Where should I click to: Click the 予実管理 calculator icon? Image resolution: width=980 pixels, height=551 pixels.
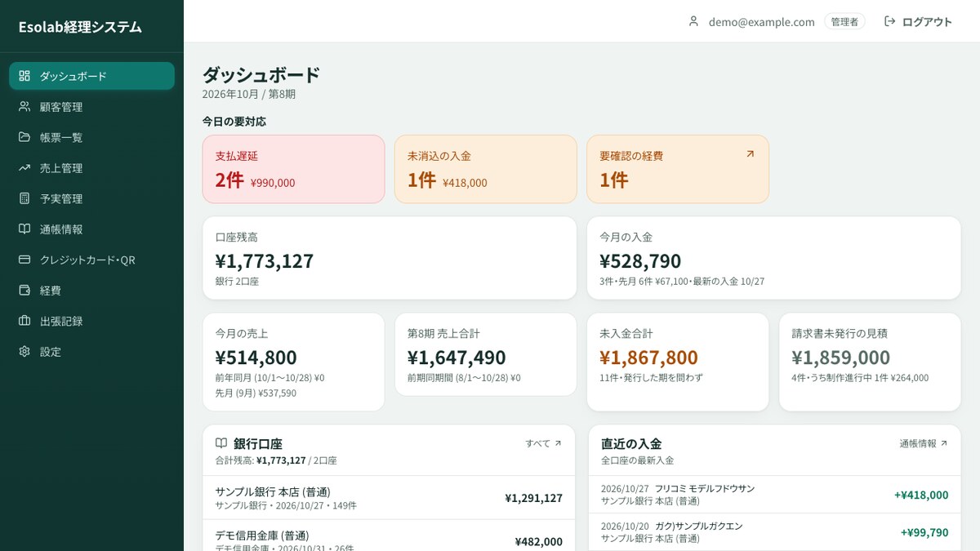point(24,198)
